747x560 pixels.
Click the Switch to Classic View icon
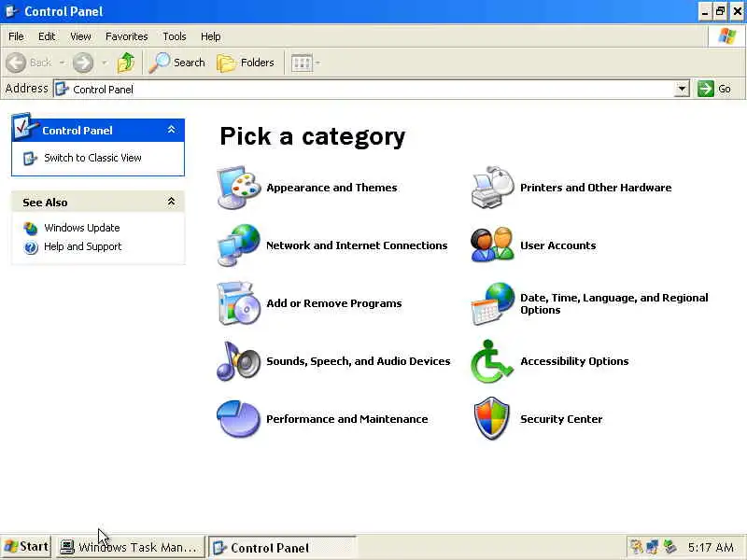30,158
